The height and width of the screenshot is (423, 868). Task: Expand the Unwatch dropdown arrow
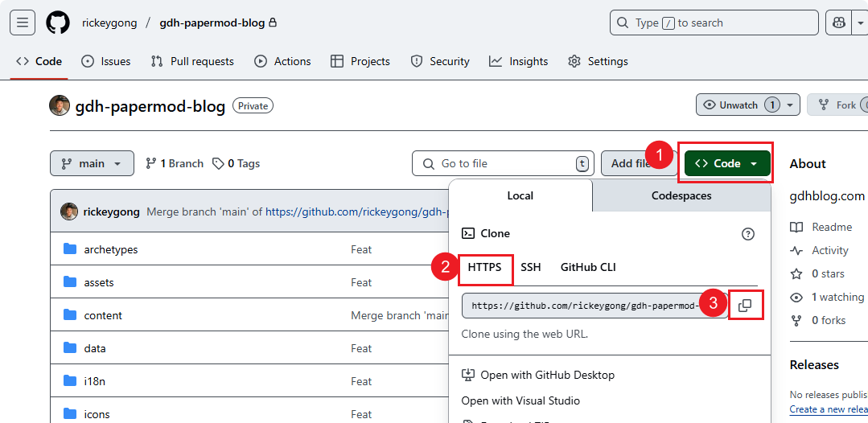[x=791, y=105]
